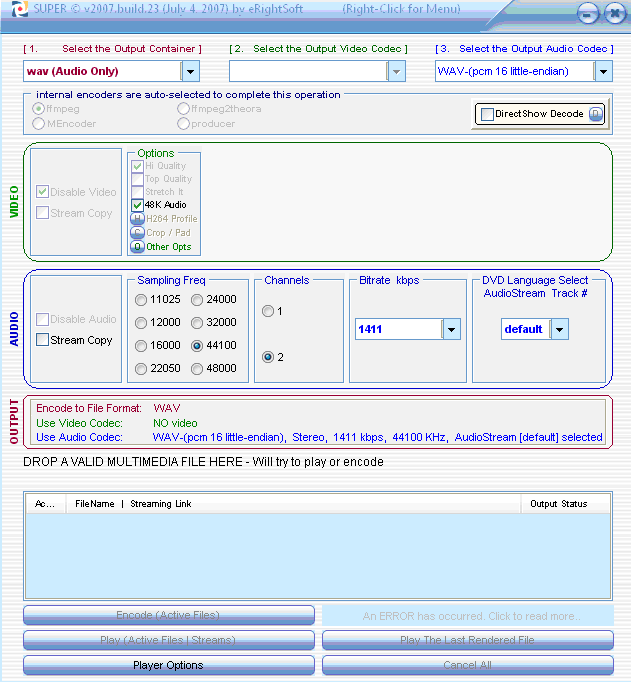The height and width of the screenshot is (682, 631).
Task: Click the Encode to File Format WAV value
Action: [x=167, y=408]
